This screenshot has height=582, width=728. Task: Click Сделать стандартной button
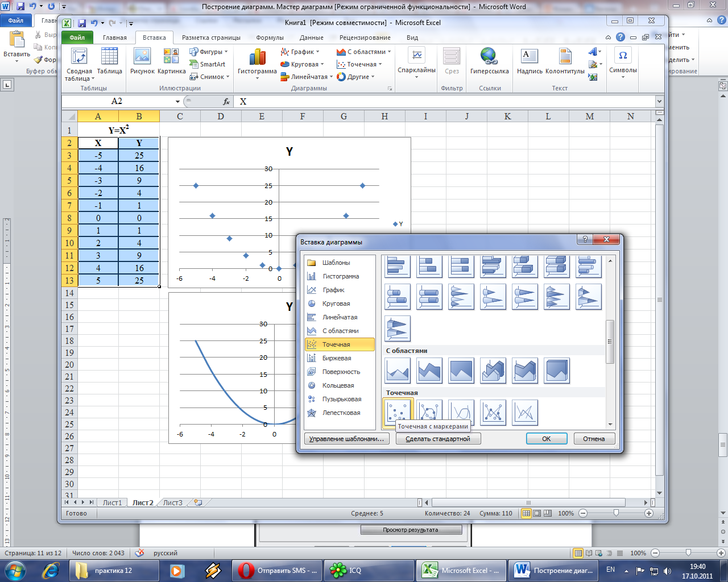click(438, 439)
